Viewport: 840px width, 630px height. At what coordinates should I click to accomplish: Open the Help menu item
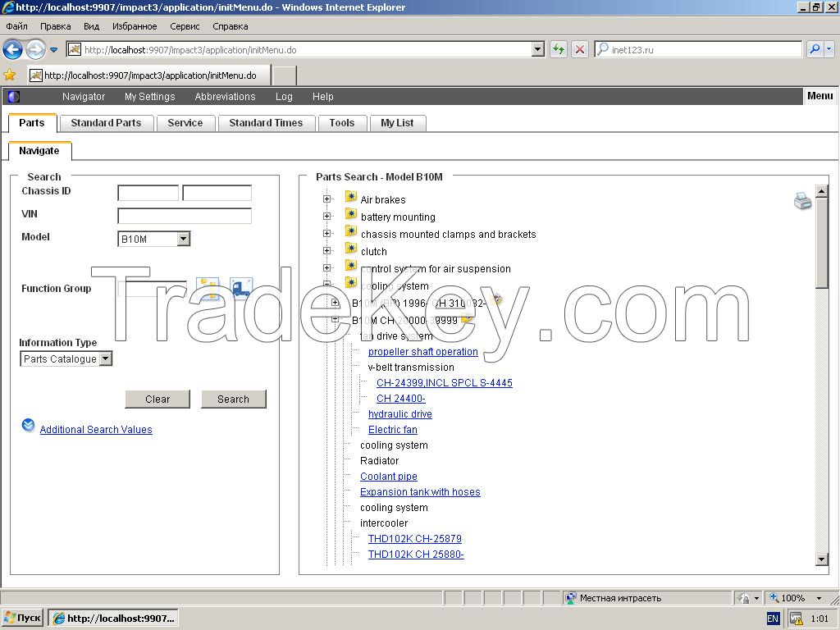point(323,97)
